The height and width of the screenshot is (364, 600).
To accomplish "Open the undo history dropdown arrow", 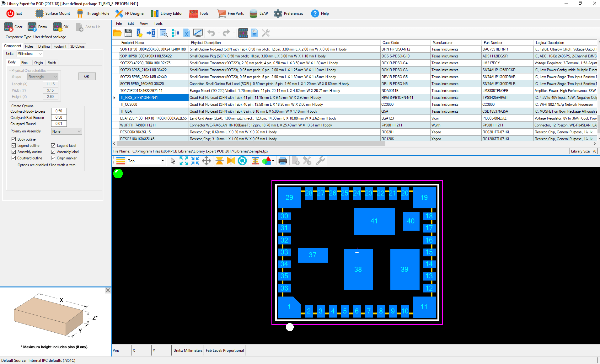I will (x=219, y=33).
